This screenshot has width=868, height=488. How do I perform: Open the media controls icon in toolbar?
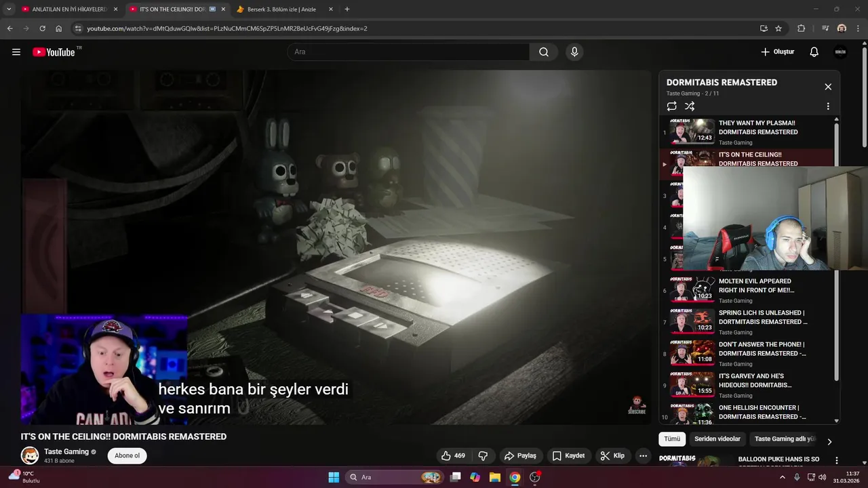[x=825, y=28]
